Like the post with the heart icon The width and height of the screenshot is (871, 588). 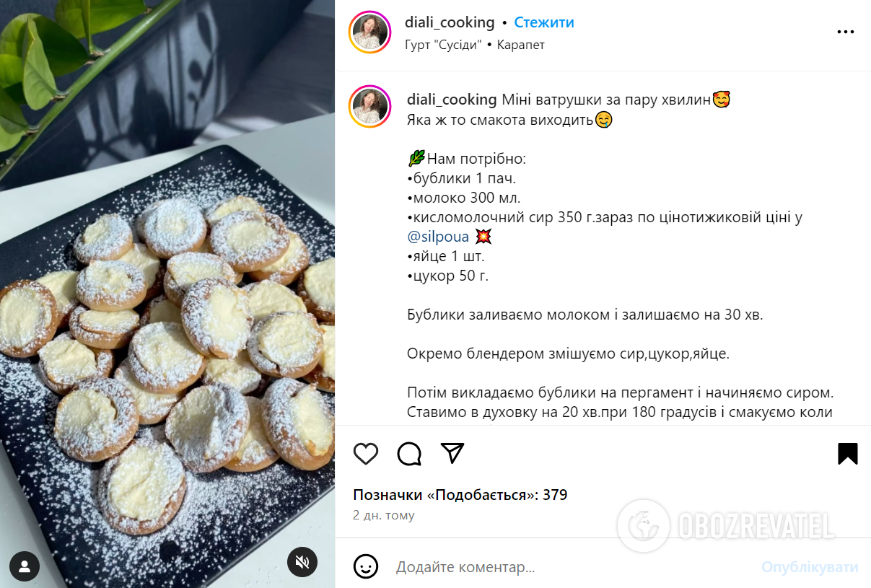pos(366,453)
